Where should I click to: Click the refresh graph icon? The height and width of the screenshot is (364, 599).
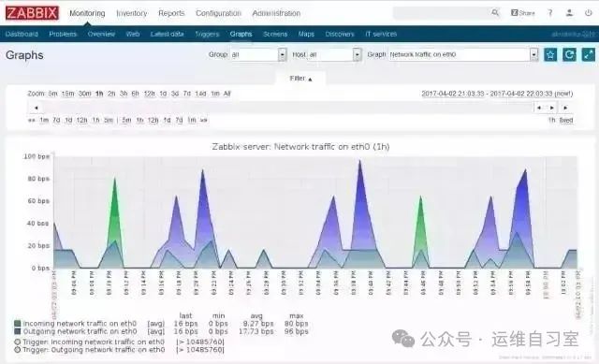[569, 54]
